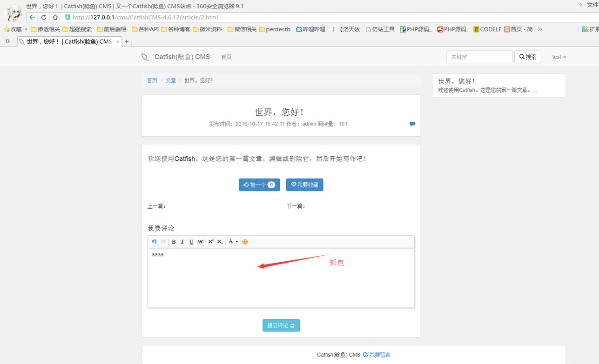This screenshot has height=364, width=599.
Task: Click the 搜索 search button
Action: pyautogui.click(x=528, y=57)
